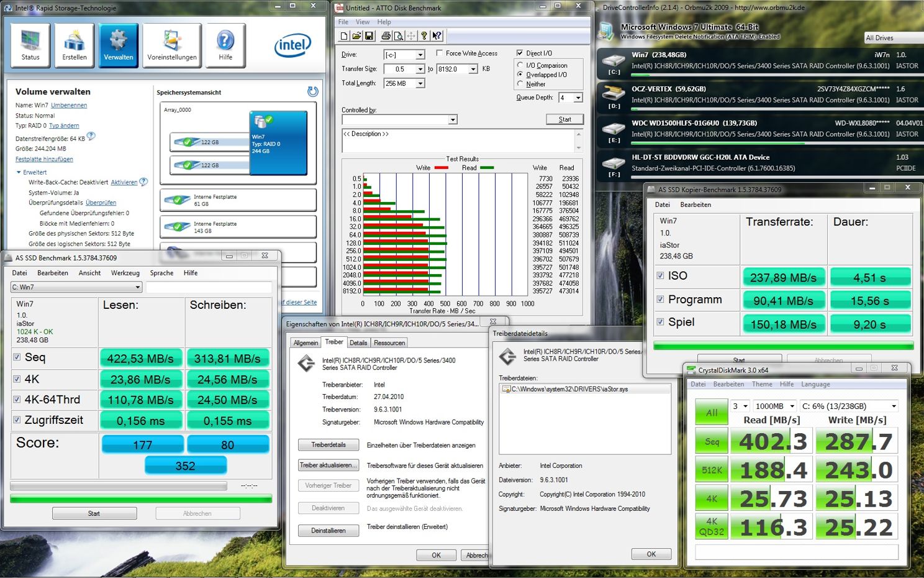
Task: Click Treiber aktualisieren button
Action: (x=328, y=465)
